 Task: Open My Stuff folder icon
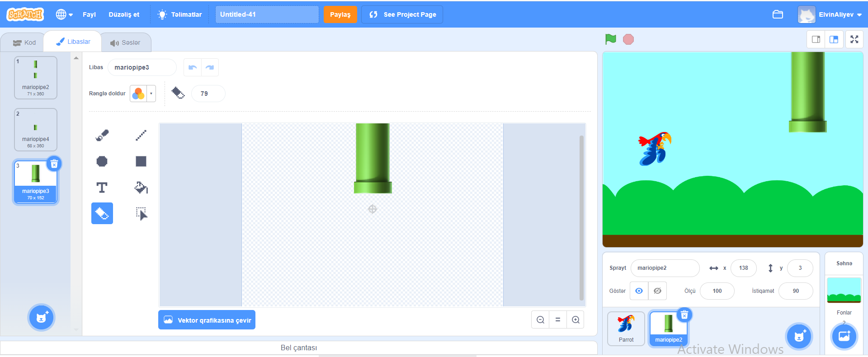pos(778,14)
